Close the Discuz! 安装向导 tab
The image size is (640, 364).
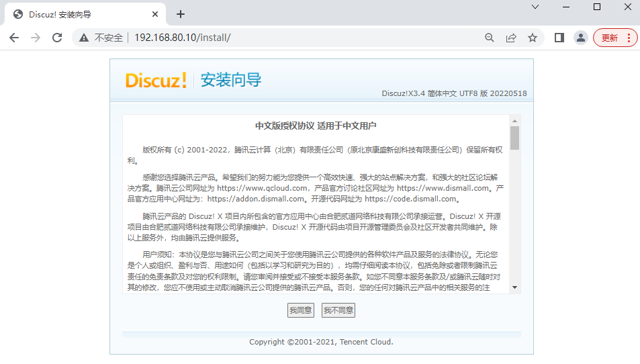pos(155,14)
